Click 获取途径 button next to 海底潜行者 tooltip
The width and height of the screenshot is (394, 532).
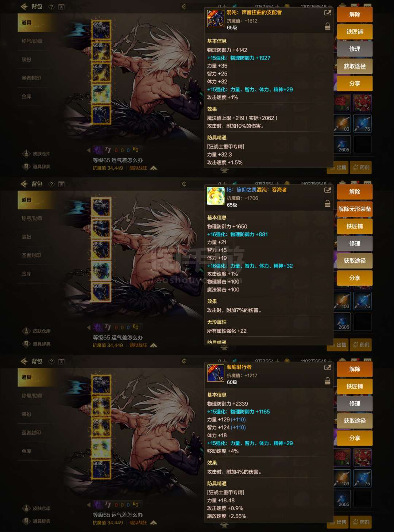coord(355,421)
